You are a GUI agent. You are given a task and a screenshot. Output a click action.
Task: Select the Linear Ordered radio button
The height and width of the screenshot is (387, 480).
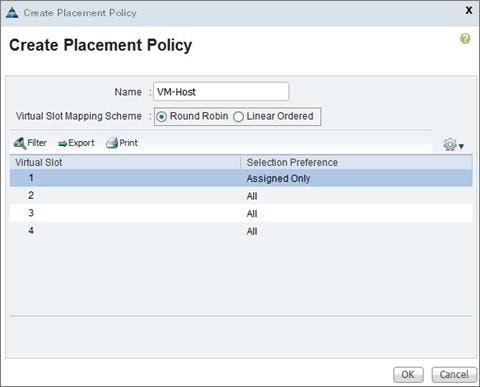(x=238, y=117)
